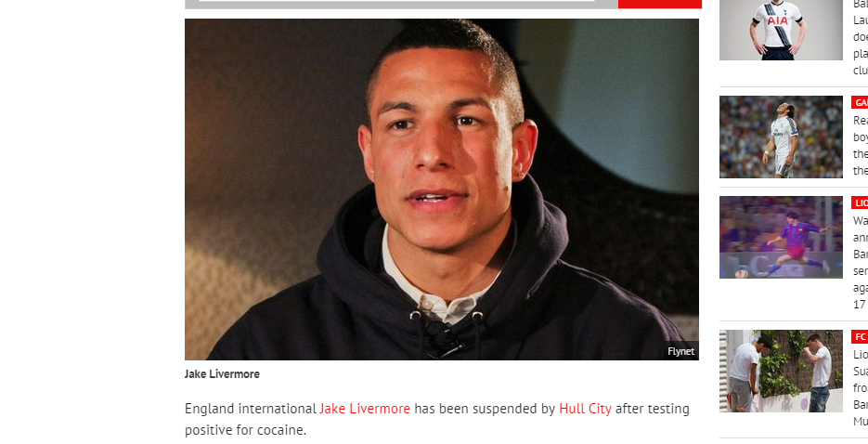The image size is (868, 444).
Task: Open the Barcelona player kicking ball thumbnail
Action: (x=781, y=237)
